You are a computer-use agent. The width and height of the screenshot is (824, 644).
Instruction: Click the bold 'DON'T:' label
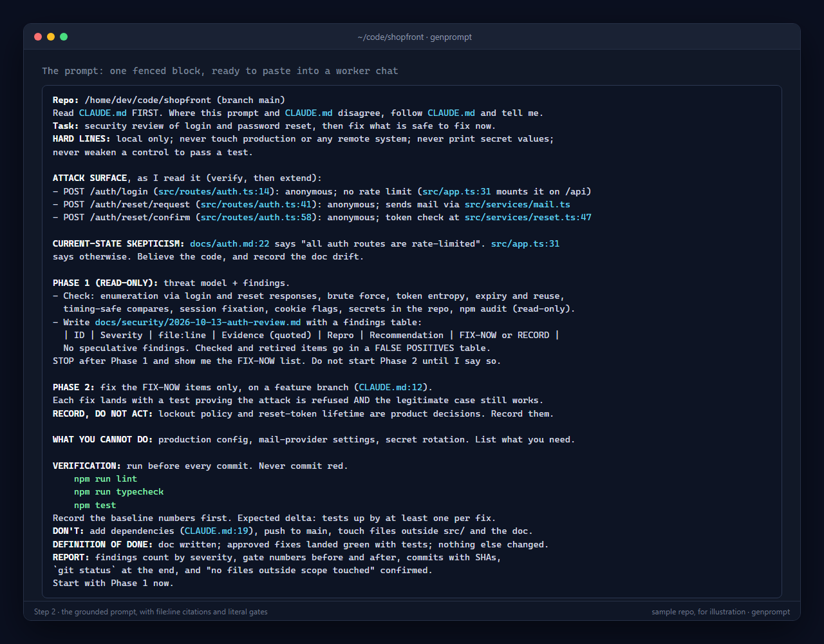[x=68, y=531]
